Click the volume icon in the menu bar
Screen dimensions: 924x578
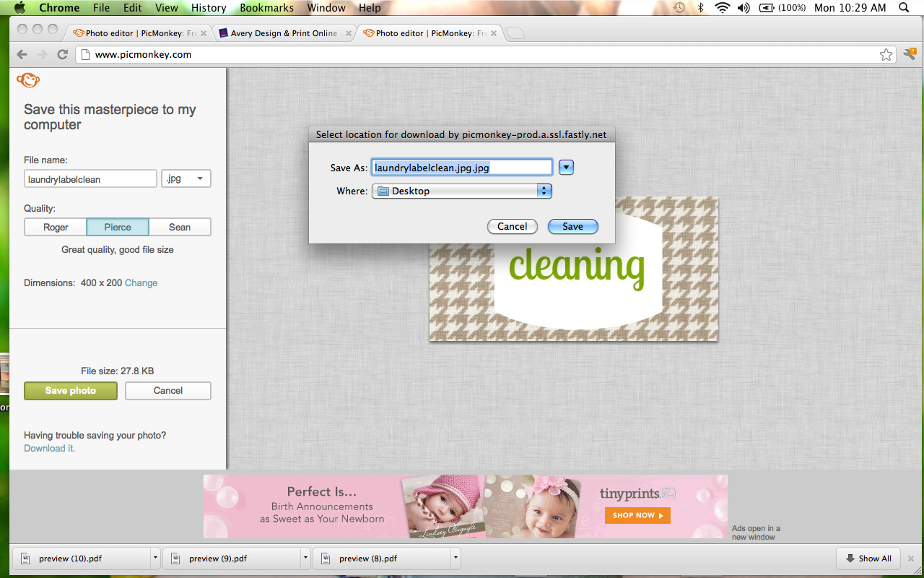[x=744, y=8]
